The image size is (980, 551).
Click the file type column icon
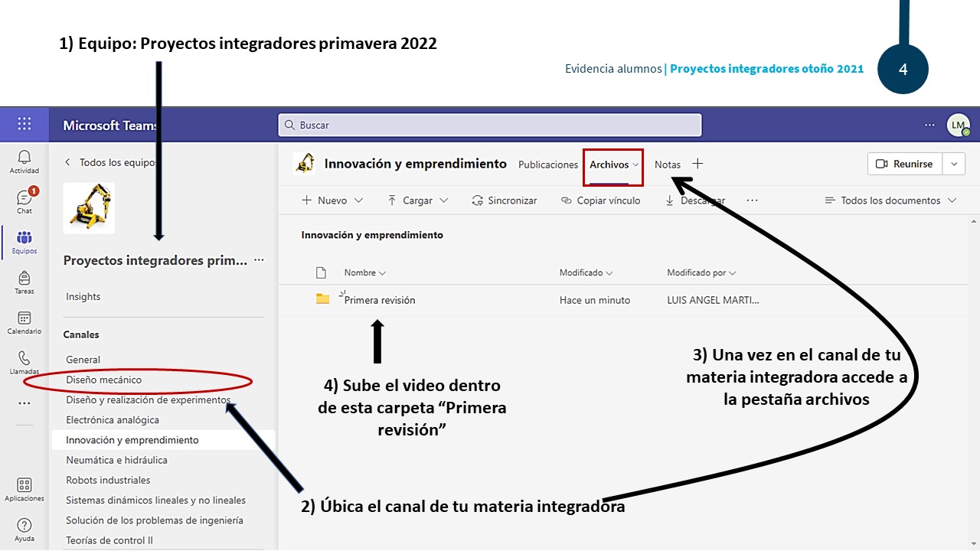click(322, 272)
